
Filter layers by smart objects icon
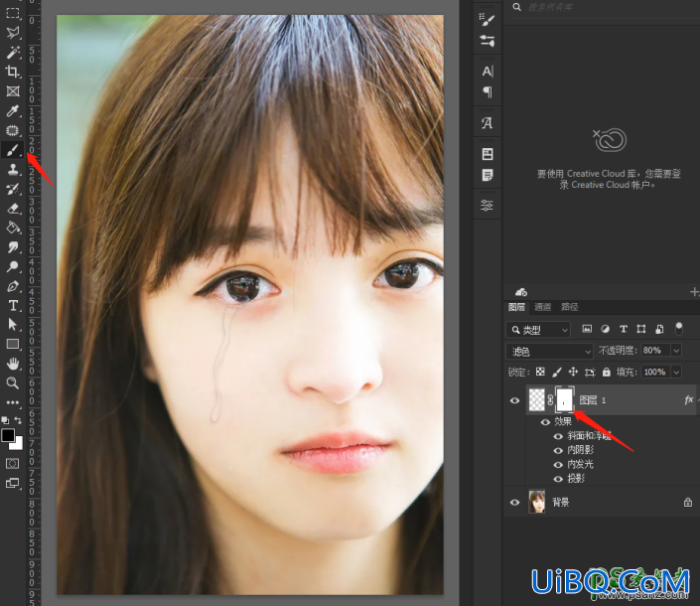pos(659,329)
